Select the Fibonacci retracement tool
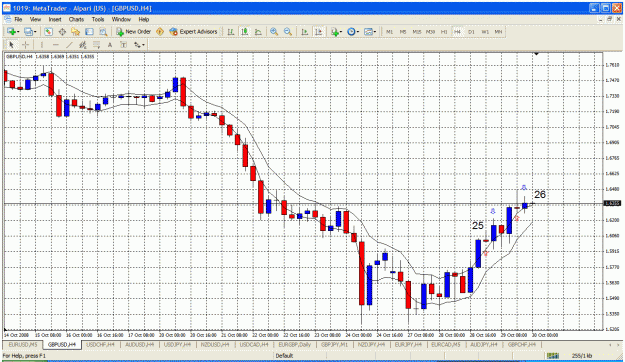Screen dimensions: 625x362 click(96, 45)
